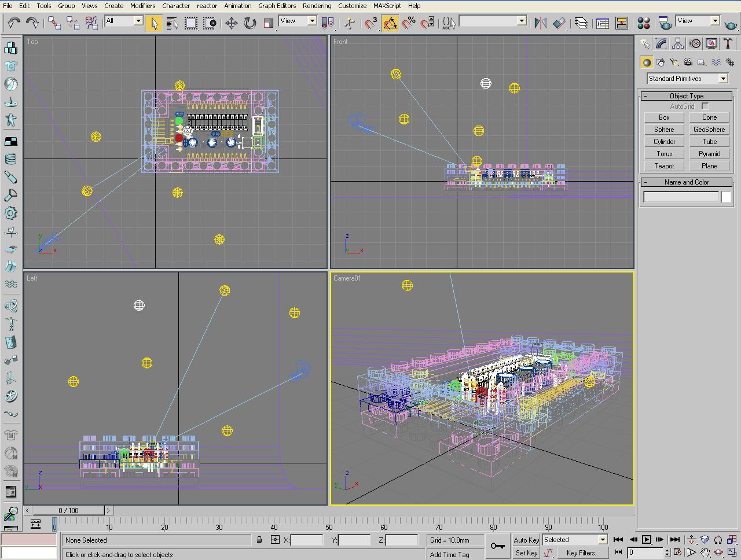Click the Mirror Selected Objects icon
Viewport: 741px width, 560px height.
tap(541, 23)
